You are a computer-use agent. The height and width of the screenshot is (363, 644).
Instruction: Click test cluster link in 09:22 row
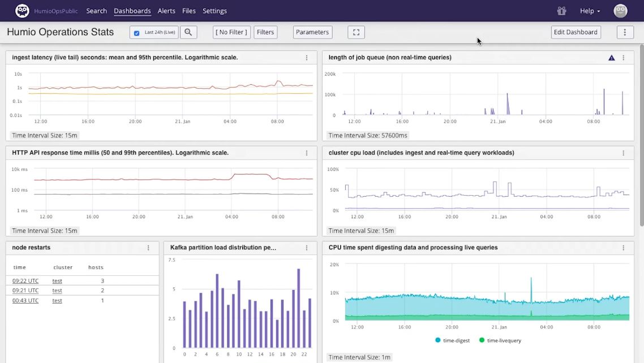click(x=57, y=281)
